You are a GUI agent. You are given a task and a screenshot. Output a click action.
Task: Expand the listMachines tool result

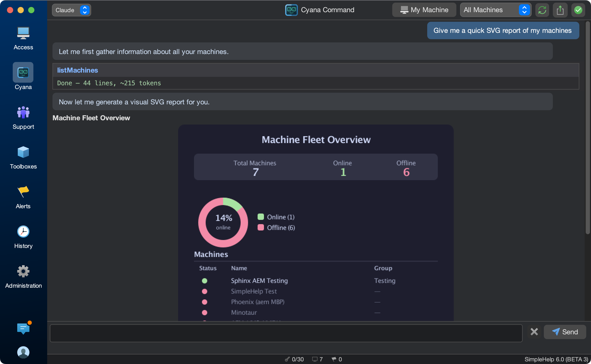(77, 70)
